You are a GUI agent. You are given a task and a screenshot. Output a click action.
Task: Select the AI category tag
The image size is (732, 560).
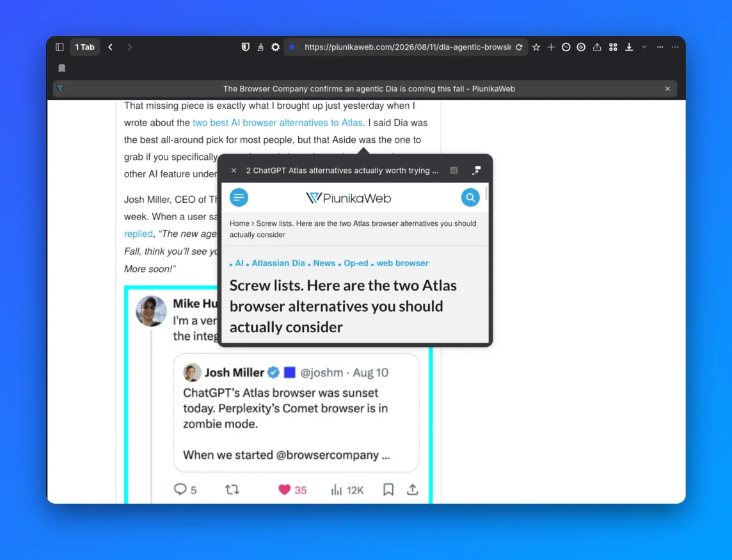tap(239, 263)
